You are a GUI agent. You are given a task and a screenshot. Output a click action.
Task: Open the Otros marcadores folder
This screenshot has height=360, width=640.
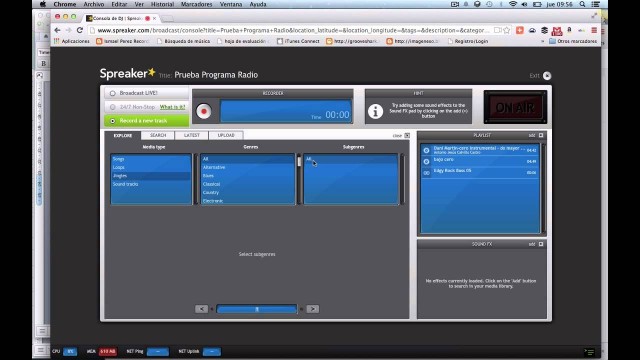[x=573, y=41]
